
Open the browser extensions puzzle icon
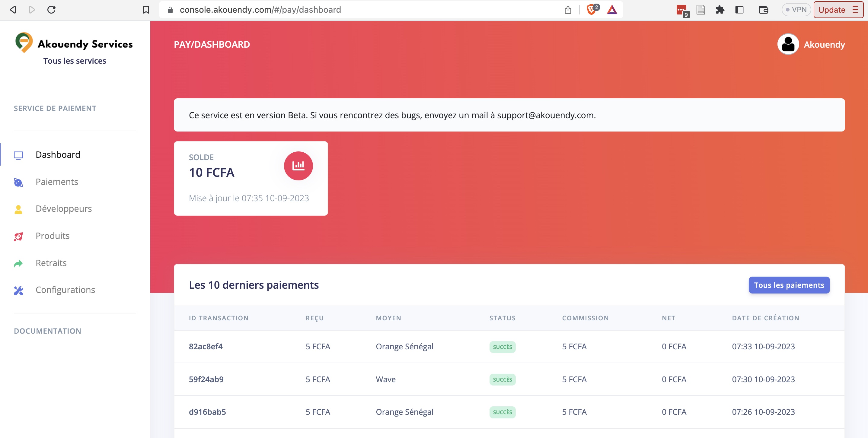pyautogui.click(x=720, y=10)
